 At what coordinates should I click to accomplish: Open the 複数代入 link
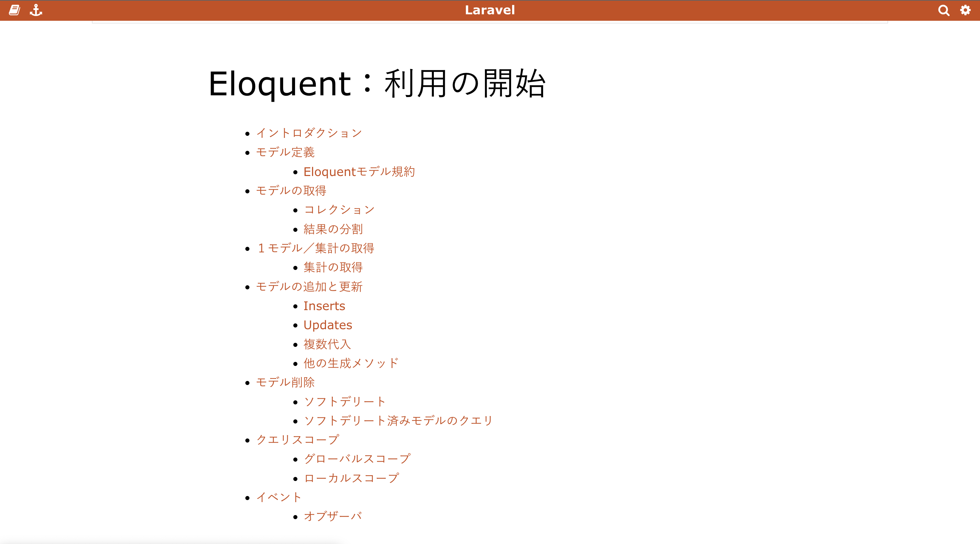pos(327,344)
